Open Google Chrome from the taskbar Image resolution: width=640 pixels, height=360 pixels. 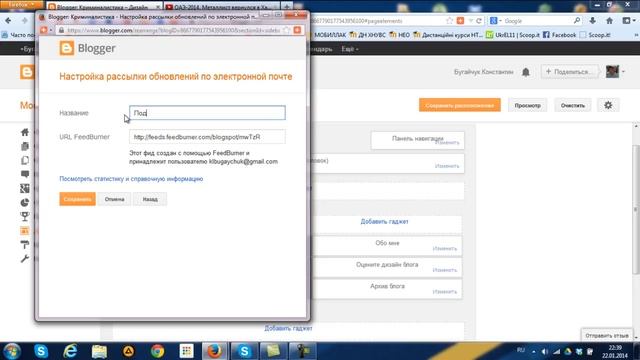[158, 351]
